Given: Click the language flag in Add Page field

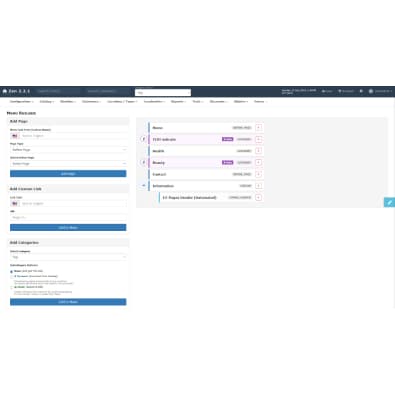Looking at the screenshot, I should click(x=15, y=136).
